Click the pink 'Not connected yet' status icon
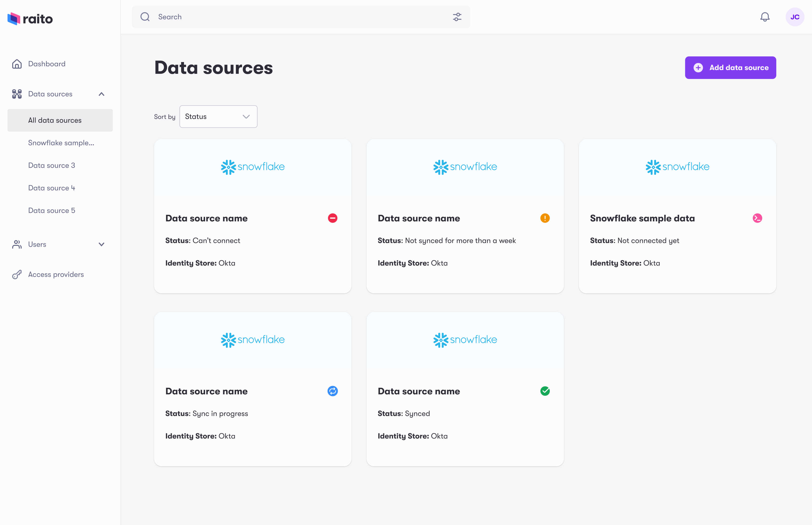The width and height of the screenshot is (812, 525). click(757, 218)
